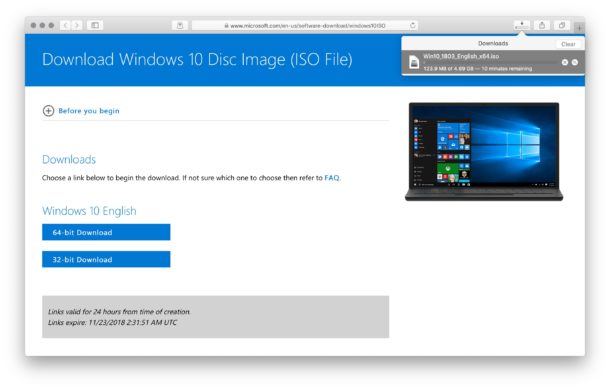Clear the Downloads list
The image size is (610, 389).
(x=568, y=44)
